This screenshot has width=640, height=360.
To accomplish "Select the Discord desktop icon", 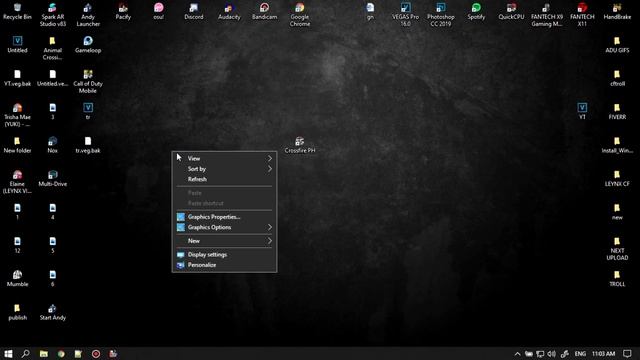I will point(193,11).
